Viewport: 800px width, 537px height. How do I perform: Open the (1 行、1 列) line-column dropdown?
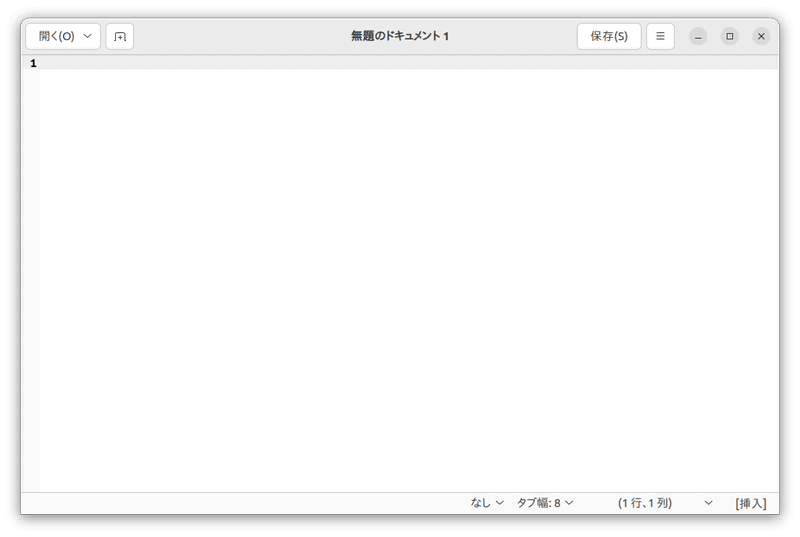[665, 503]
